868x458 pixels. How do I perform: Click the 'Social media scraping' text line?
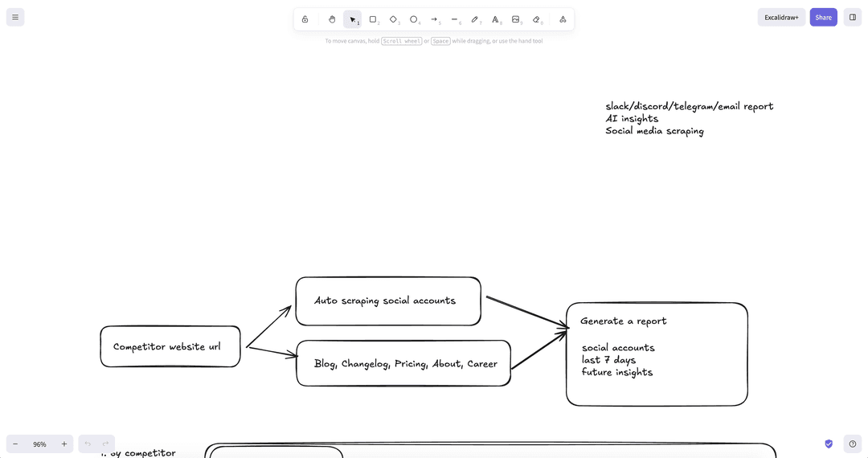coord(654,131)
